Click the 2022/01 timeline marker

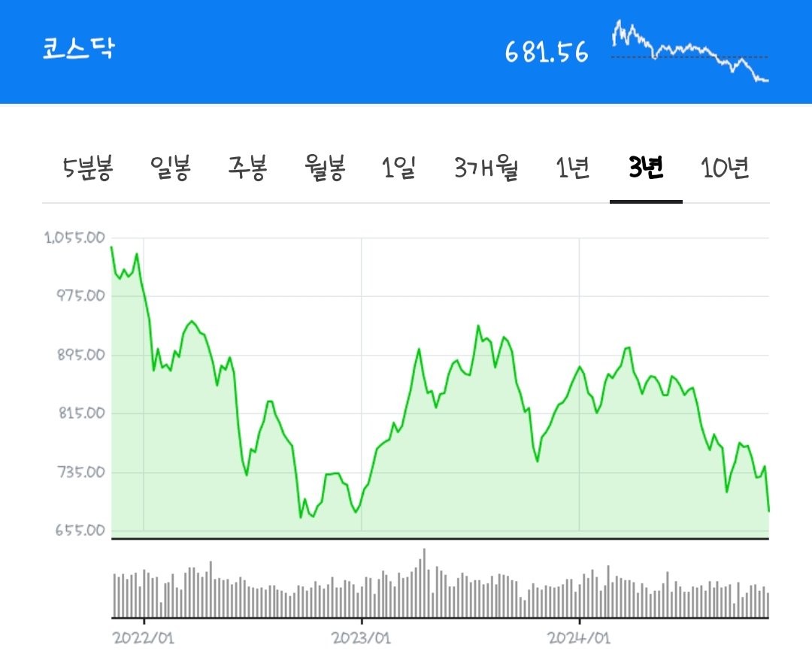coord(144,637)
